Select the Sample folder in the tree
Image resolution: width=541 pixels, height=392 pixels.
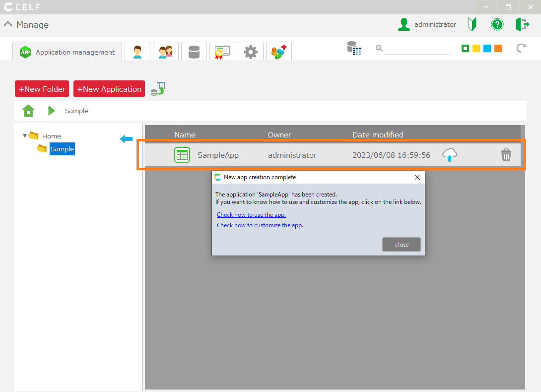click(62, 149)
